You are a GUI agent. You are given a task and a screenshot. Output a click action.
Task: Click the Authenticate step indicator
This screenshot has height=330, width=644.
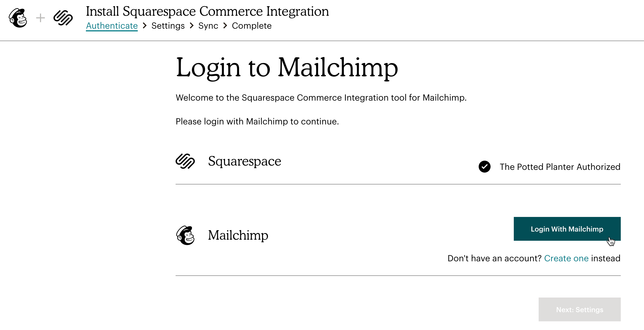coord(112,26)
